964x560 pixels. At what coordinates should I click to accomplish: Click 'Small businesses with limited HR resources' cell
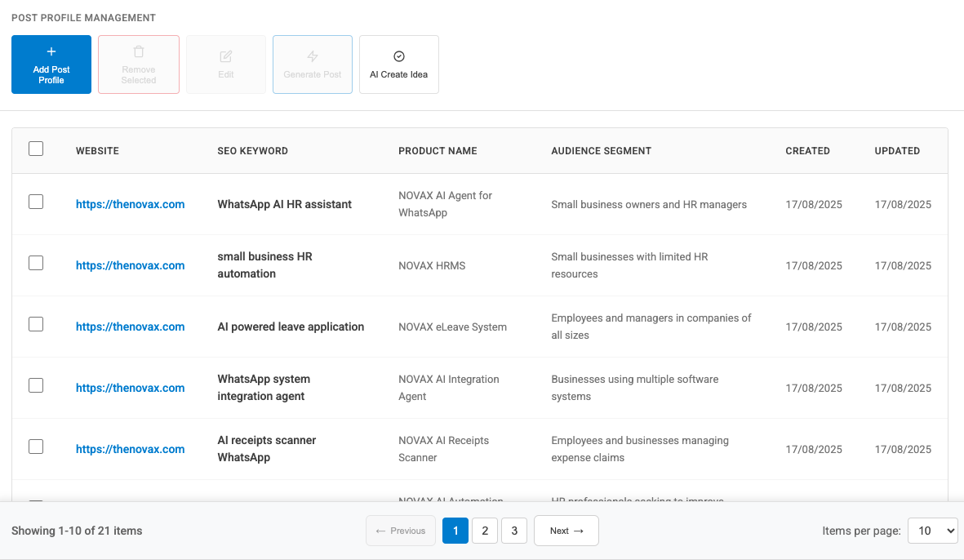click(629, 265)
